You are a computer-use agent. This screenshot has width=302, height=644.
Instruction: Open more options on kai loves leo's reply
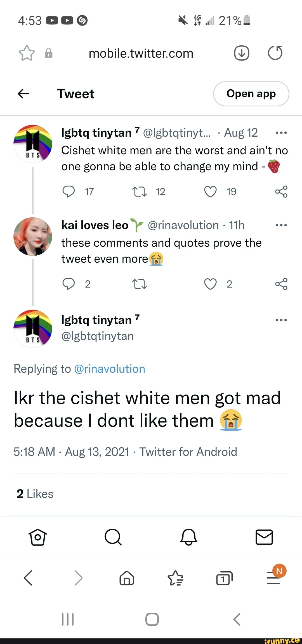coord(281,225)
